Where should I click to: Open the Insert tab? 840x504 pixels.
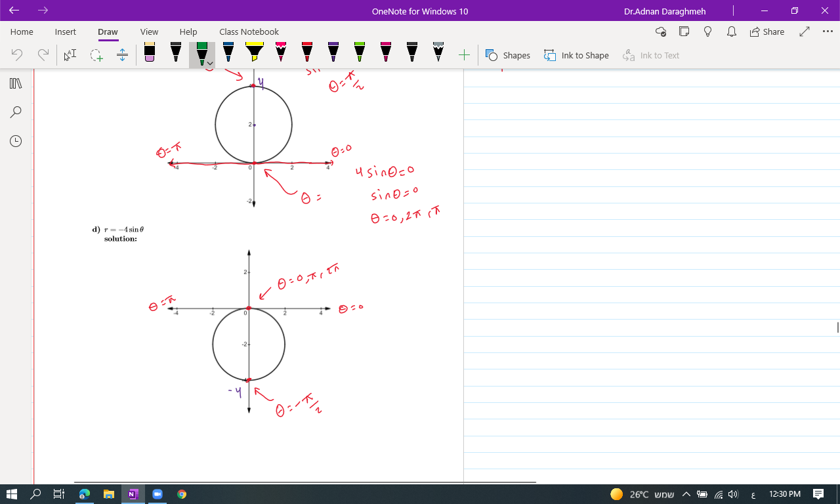[65, 31]
